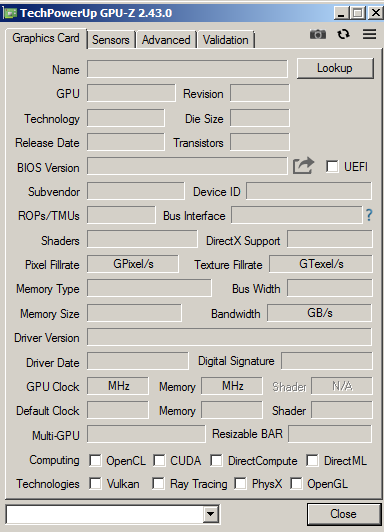Click the Memory Size field
The image size is (384, 532).
(x=134, y=313)
